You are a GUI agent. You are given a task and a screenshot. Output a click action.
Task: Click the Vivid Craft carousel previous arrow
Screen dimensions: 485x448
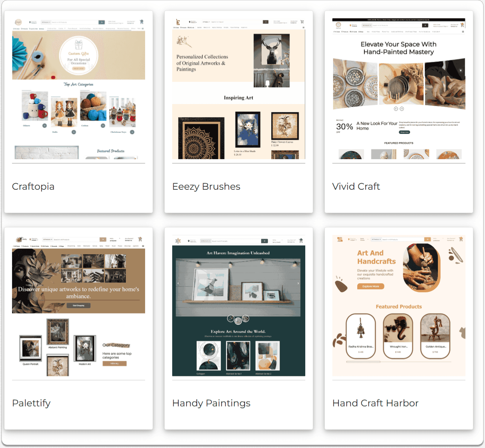[396, 109]
